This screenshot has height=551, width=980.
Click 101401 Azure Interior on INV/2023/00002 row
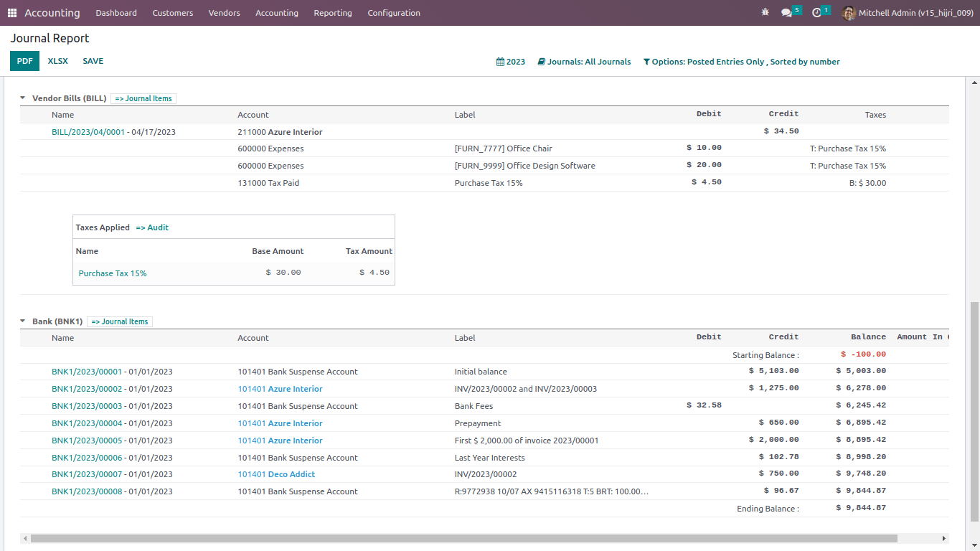click(x=280, y=389)
